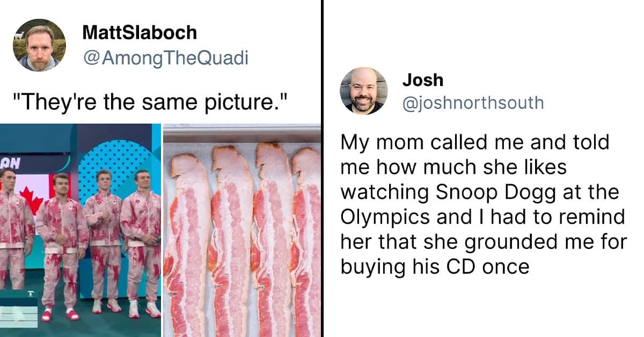The image size is (644, 337).
Task: Click the Canadian maple leaf flag
Action: 33,193
